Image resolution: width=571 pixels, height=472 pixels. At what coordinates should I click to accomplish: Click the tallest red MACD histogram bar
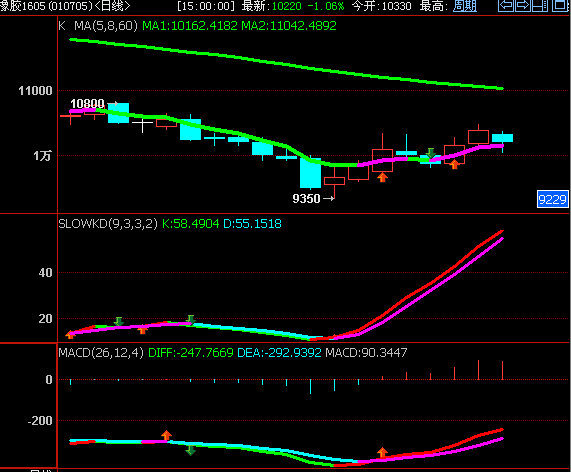(x=479, y=370)
